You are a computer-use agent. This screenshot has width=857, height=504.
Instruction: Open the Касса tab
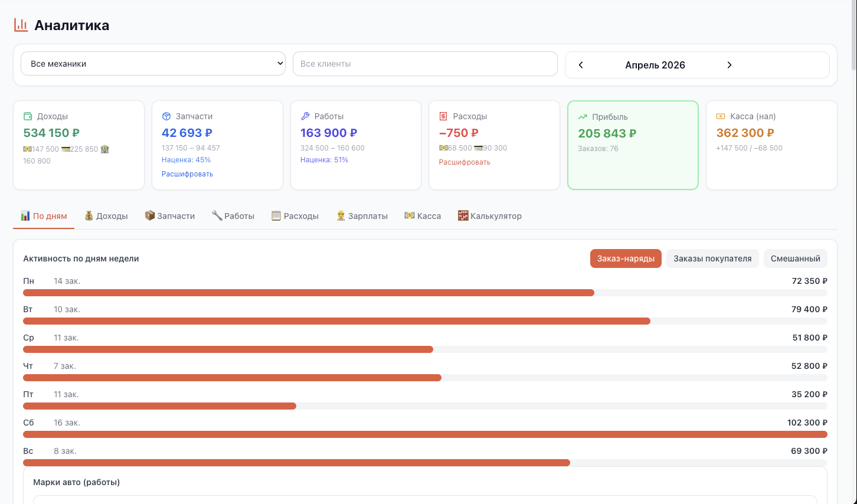point(423,216)
